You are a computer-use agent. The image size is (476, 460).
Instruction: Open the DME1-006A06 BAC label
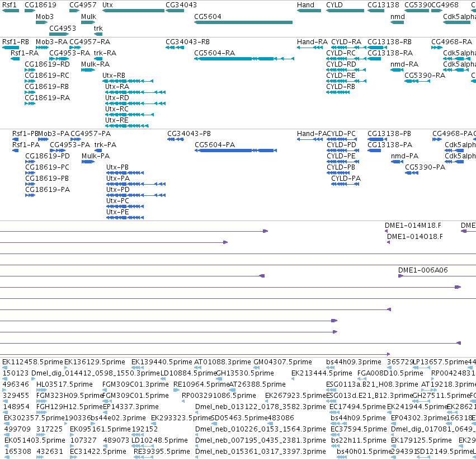(423, 270)
